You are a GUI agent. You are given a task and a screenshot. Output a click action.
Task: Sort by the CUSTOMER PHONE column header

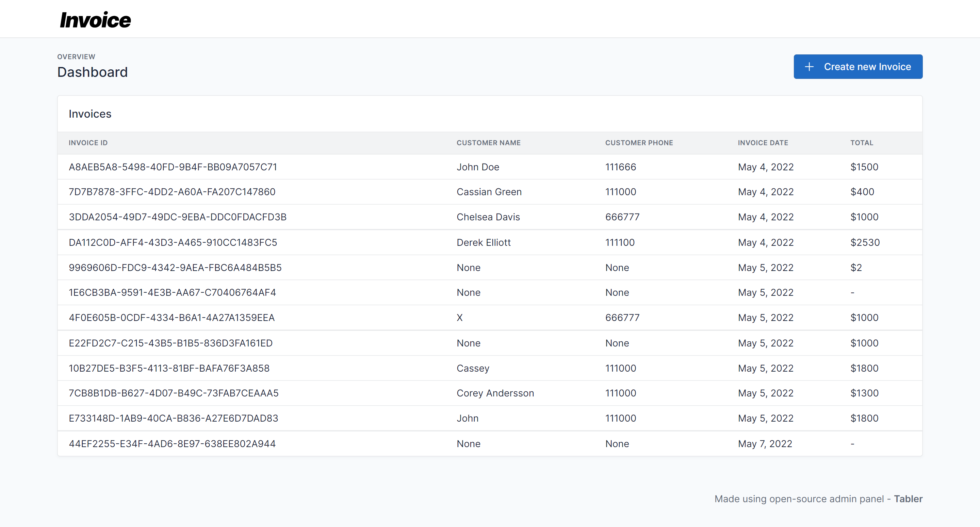point(639,142)
